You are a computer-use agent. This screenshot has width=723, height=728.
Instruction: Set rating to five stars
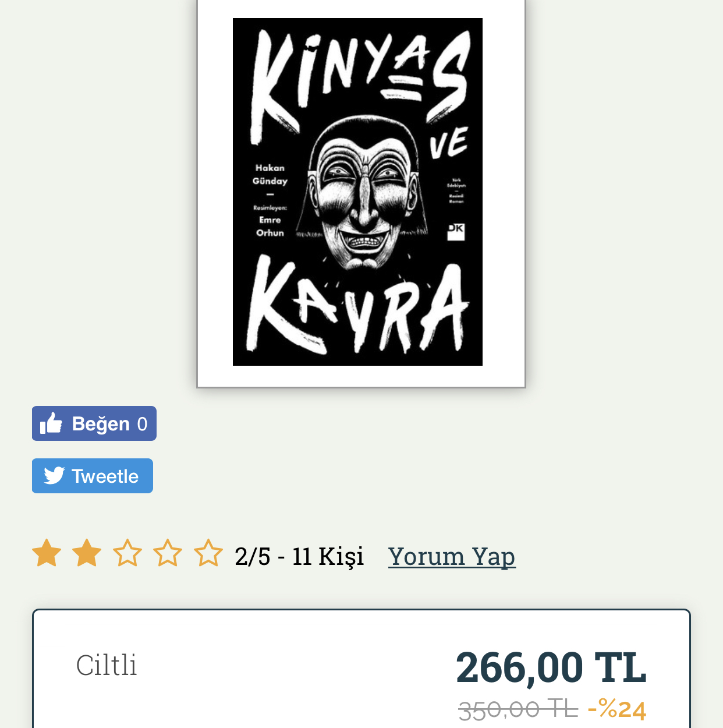[208, 553]
